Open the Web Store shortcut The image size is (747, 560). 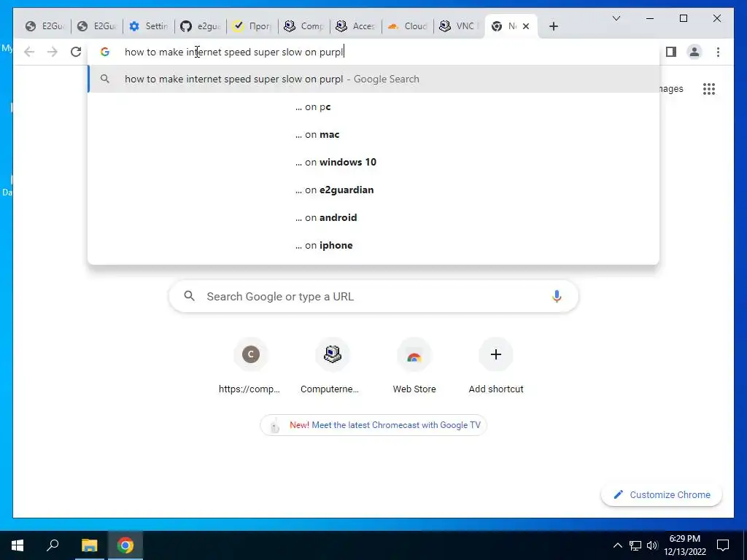[x=414, y=366]
